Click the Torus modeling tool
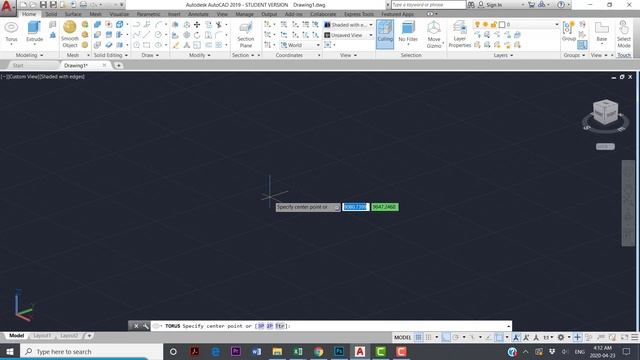 click(x=11, y=31)
